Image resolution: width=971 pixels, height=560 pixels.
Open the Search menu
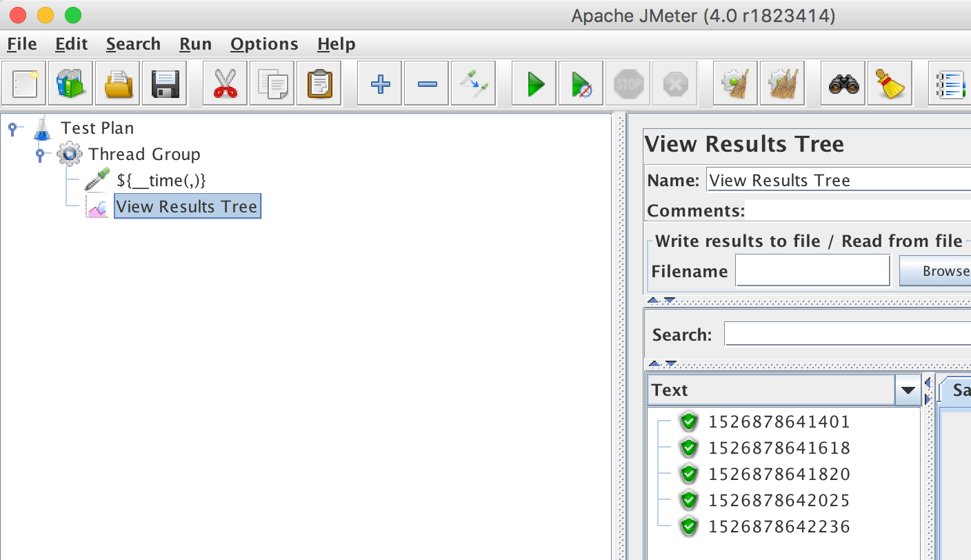[133, 44]
